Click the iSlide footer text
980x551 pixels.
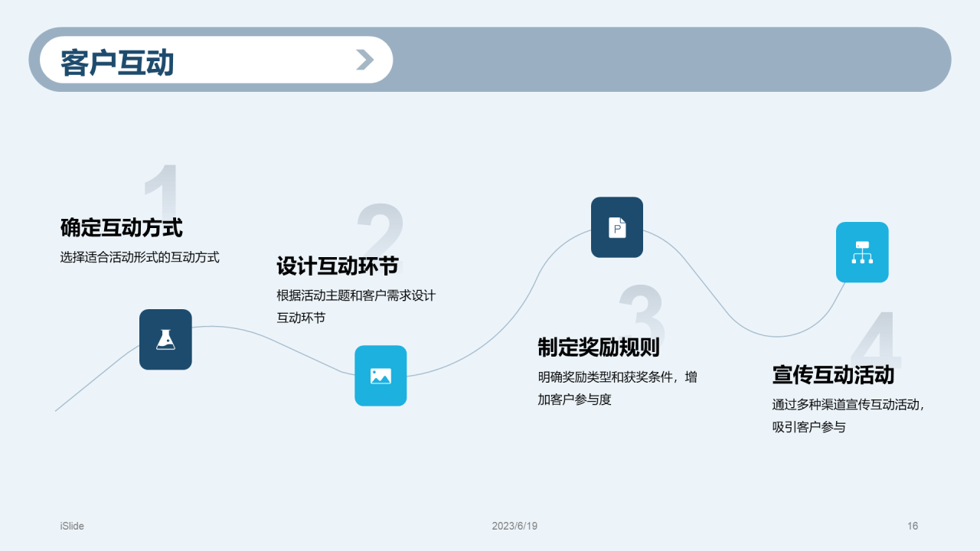(x=72, y=526)
